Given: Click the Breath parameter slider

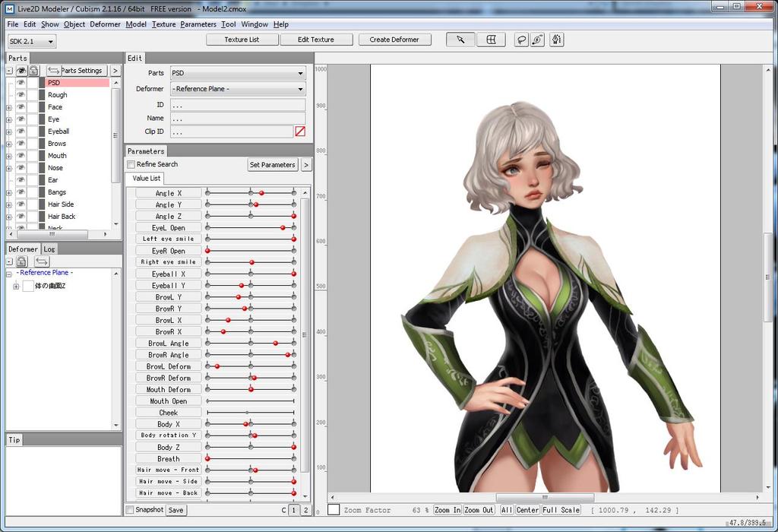Looking at the screenshot, I should pyautogui.click(x=251, y=458).
